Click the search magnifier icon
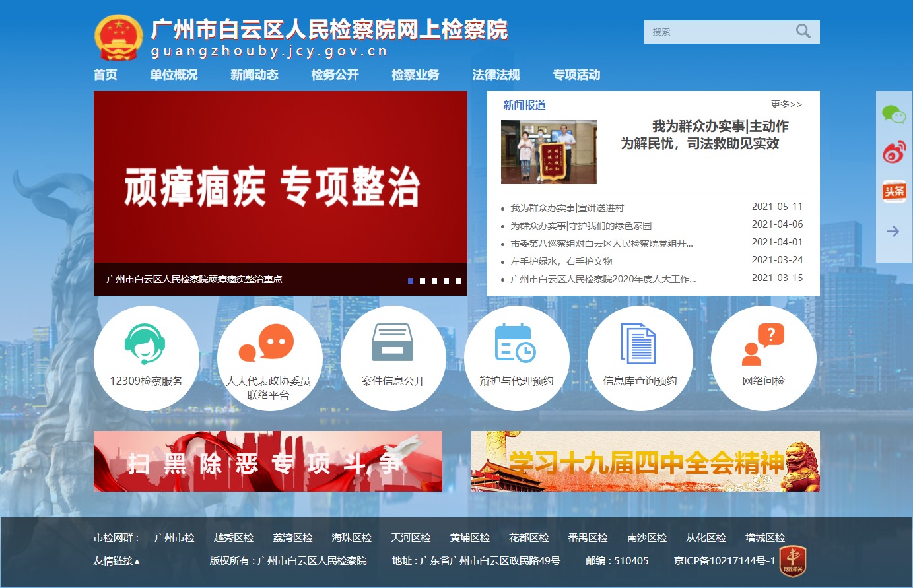The height and width of the screenshot is (588, 913). coord(803,32)
